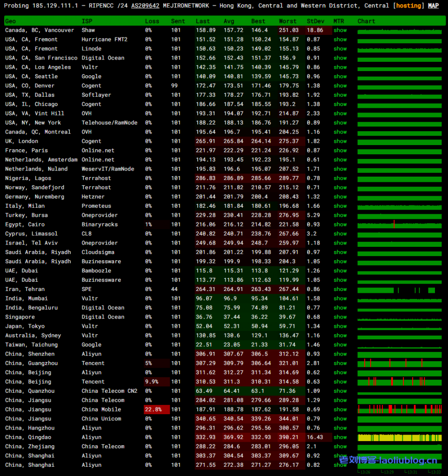The width and height of the screenshot is (448, 476).
Task: Click the [hosting] label in the title bar
Action: tap(408, 6)
